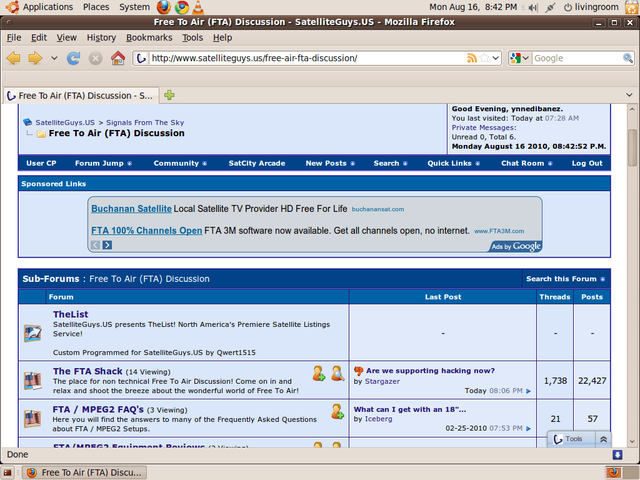Go back with the Firefox back arrow
This screenshot has height=480, width=640.
[x=13, y=58]
